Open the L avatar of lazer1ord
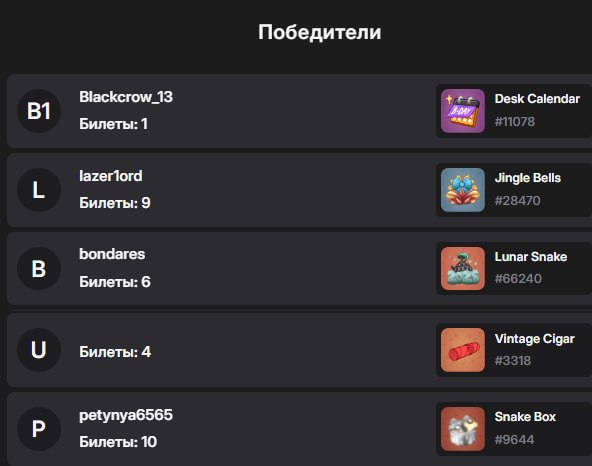 (x=39, y=190)
